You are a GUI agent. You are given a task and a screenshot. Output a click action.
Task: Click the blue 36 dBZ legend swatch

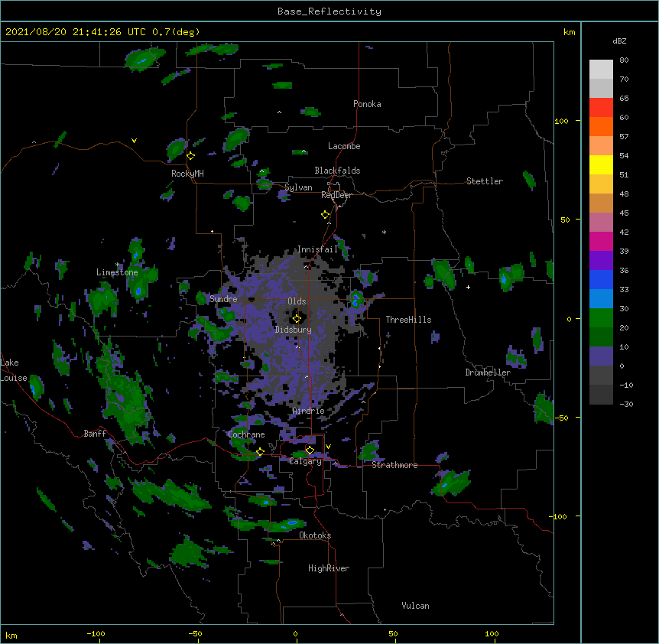601,279
